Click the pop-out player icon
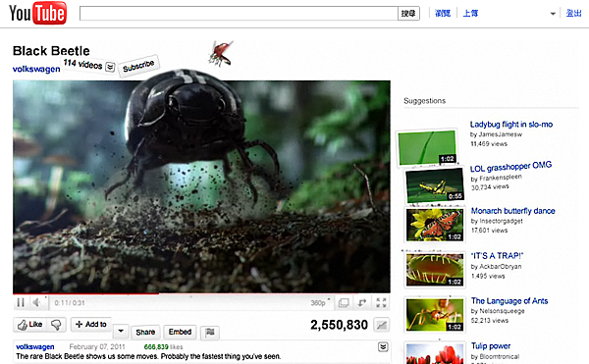The height and width of the screenshot is (364, 589). tap(362, 303)
